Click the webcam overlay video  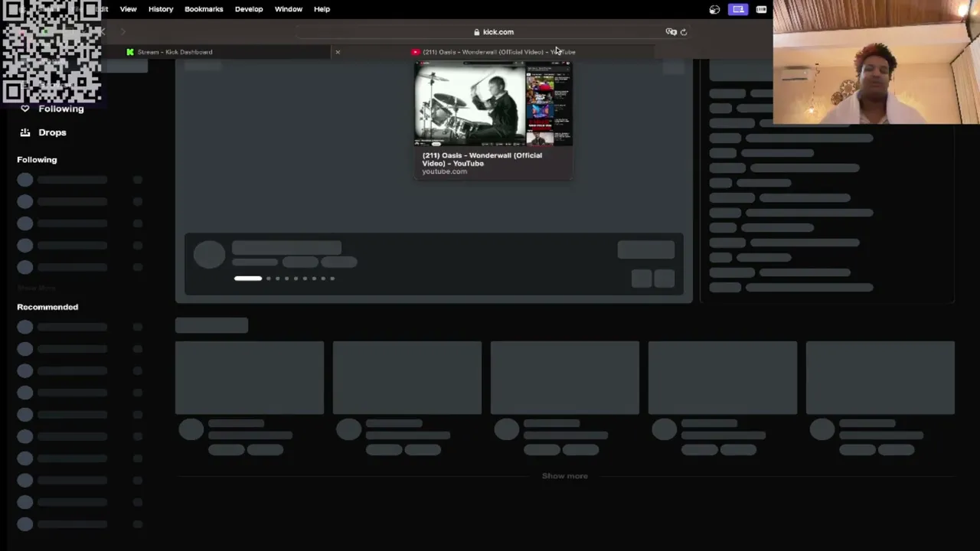tap(876, 62)
